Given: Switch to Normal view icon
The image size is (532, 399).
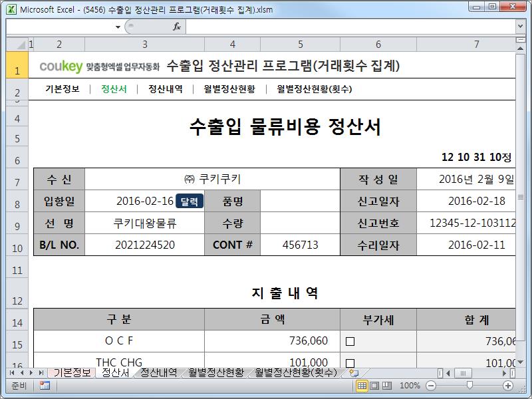Looking at the screenshot, I should pyautogui.click(x=362, y=386).
